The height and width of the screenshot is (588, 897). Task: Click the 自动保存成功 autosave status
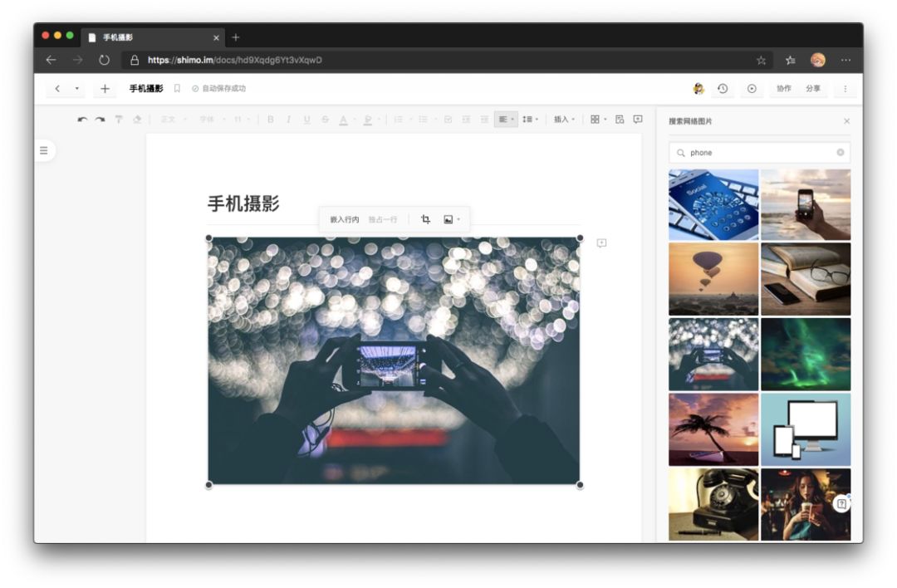pos(218,89)
